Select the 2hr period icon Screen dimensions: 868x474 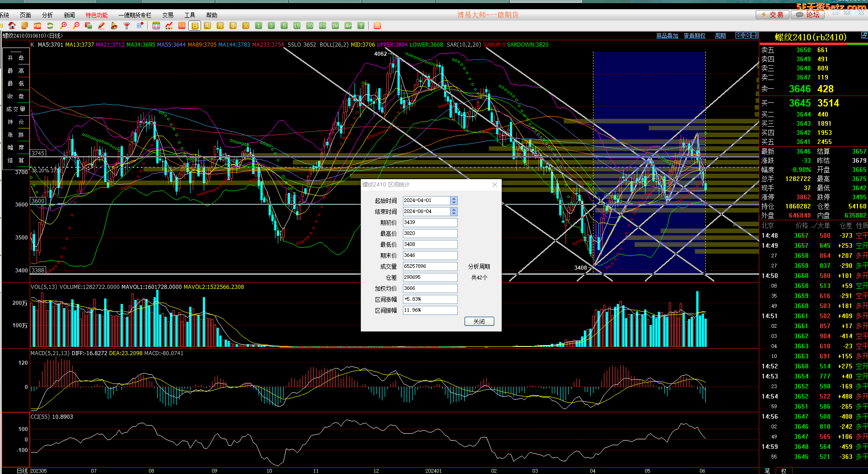[335, 26]
